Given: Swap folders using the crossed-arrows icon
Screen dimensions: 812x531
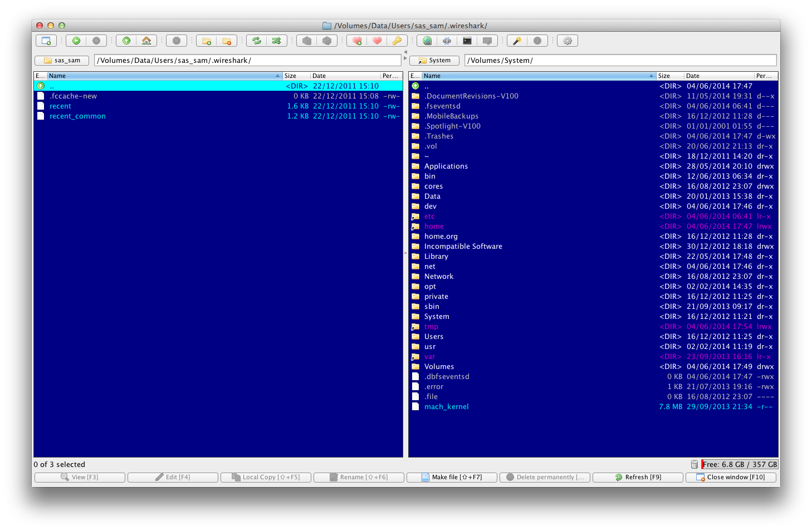Looking at the screenshot, I should click(x=276, y=41).
